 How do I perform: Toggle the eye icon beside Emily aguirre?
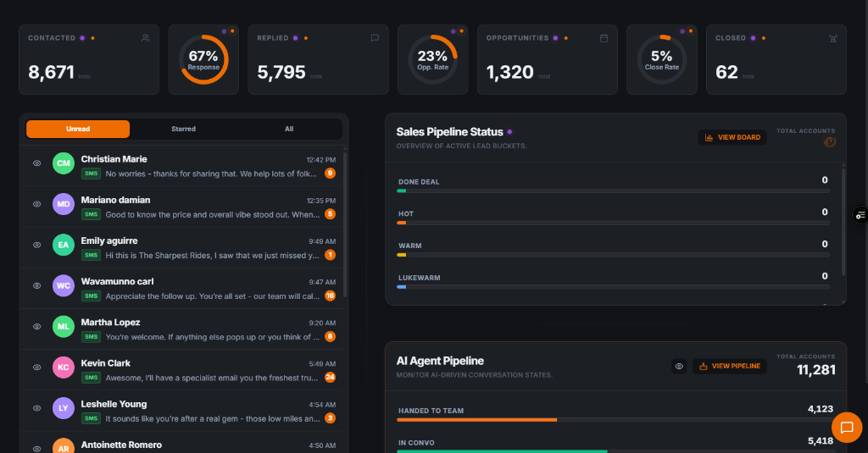coord(37,245)
